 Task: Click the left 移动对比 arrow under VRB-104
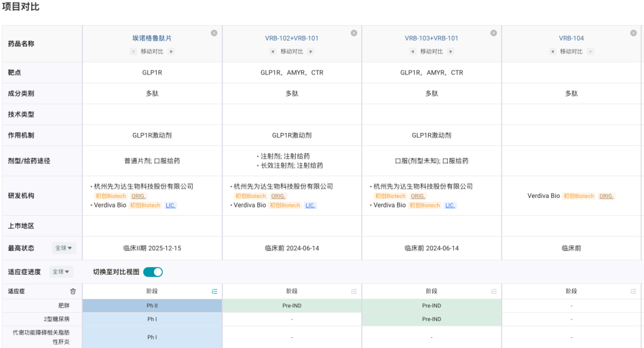tap(552, 52)
